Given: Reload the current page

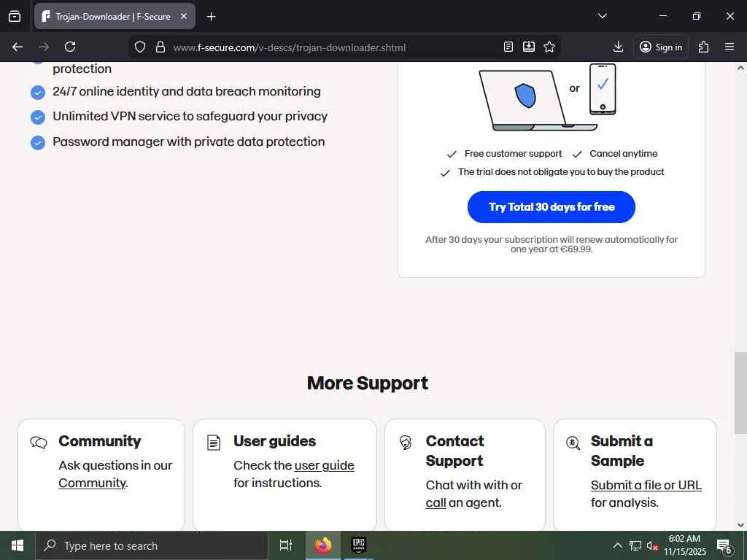Looking at the screenshot, I should coord(70,47).
